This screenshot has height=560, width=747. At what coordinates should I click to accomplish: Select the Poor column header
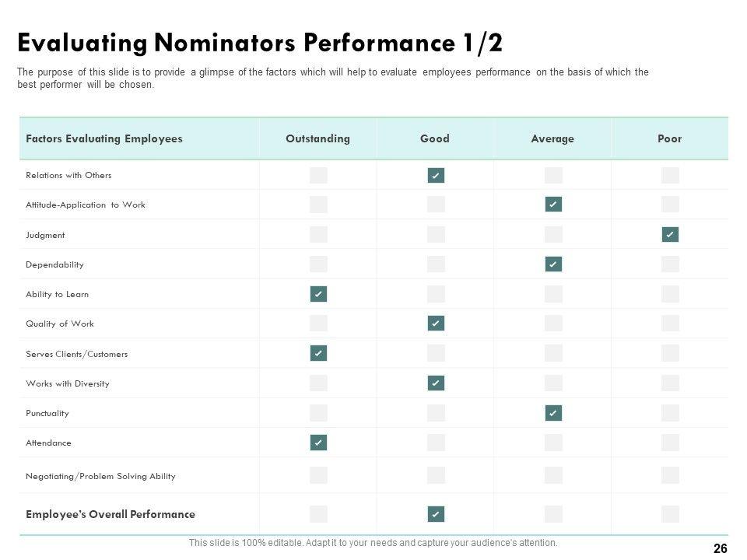pos(669,138)
